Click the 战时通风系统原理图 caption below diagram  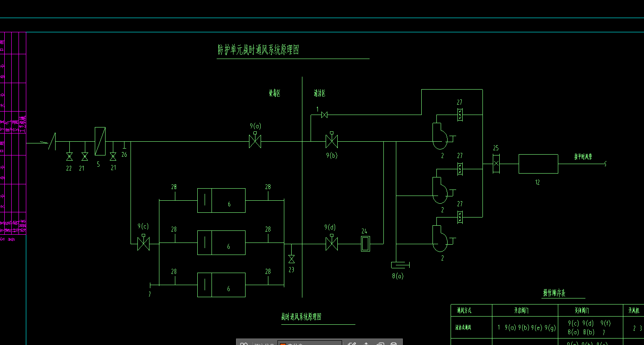pyautogui.click(x=302, y=317)
